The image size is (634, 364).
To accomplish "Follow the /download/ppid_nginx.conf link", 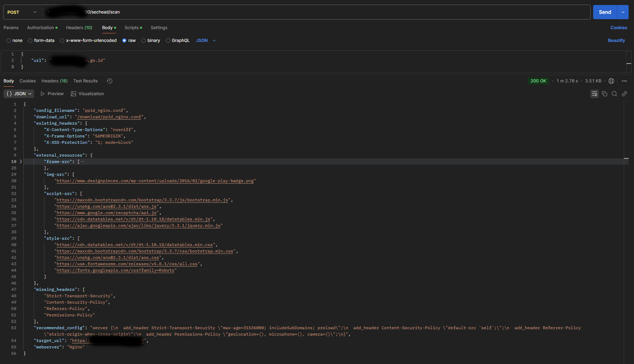I will [x=109, y=116].
